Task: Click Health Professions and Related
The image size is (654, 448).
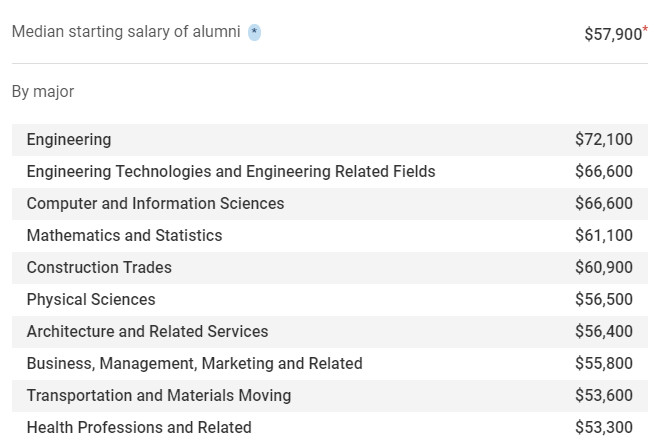Action: (139, 428)
